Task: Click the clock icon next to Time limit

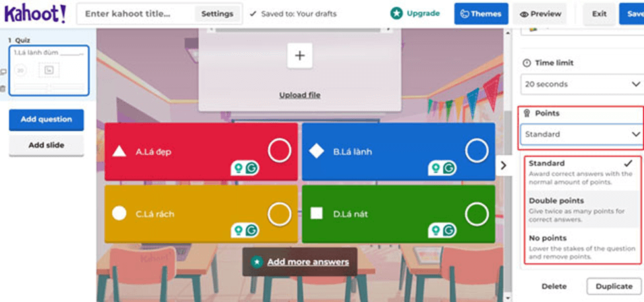Action: 526,63
